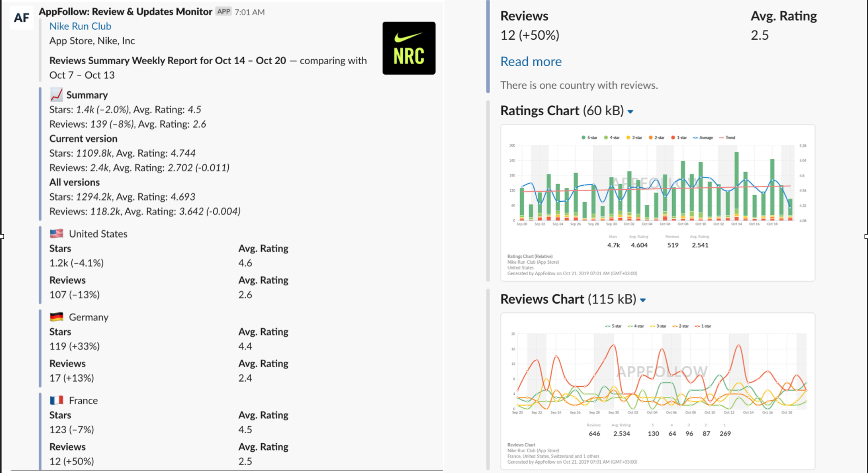868x473 pixels.
Task: Click the App Store, Nike, Inc text
Action: 92,41
